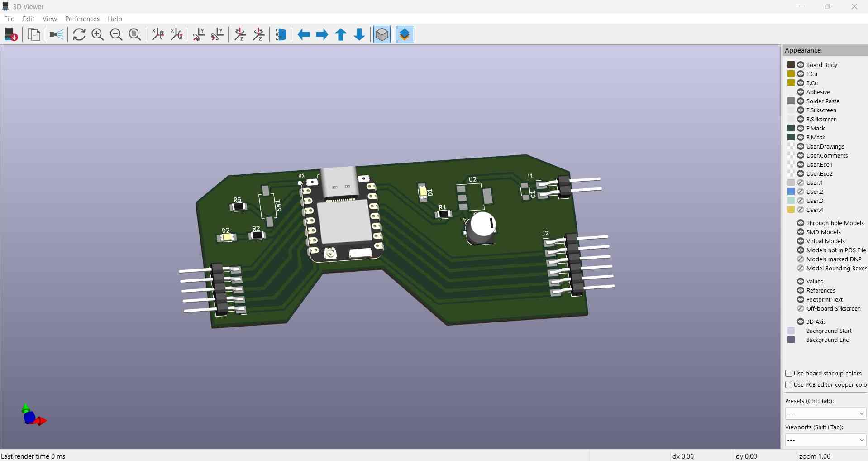
Task: Fit the board to the screen
Action: 135,34
